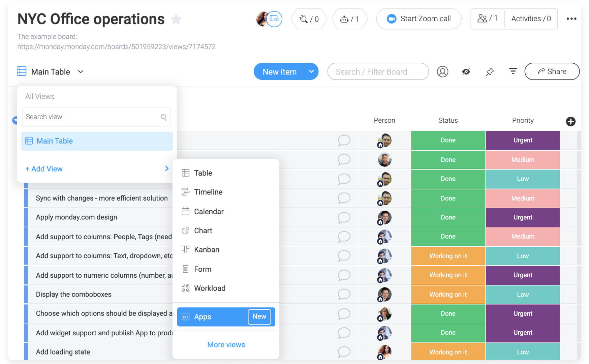589x364 pixels.
Task: Open the board filter icon
Action: pos(513,71)
